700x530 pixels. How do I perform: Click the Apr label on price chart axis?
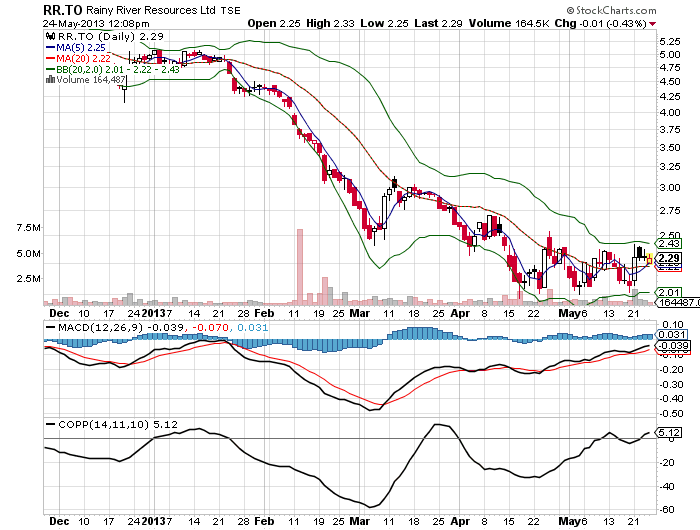pos(460,313)
